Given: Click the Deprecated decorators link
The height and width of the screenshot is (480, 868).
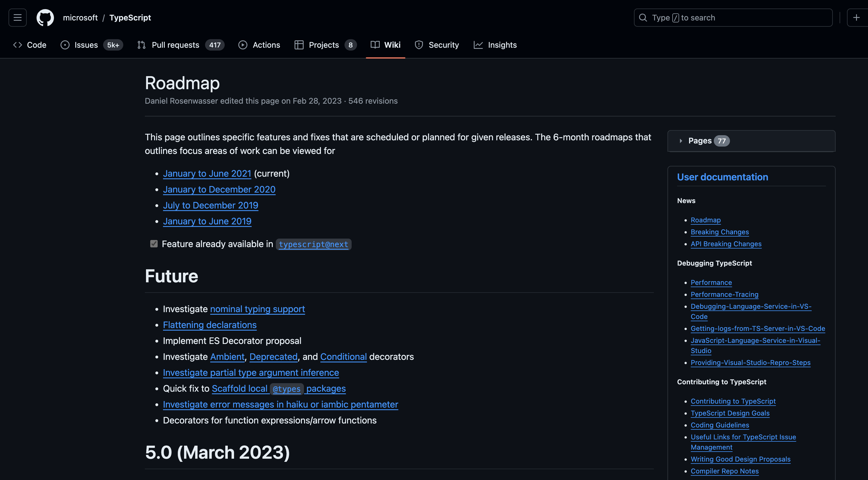Looking at the screenshot, I should pos(273,357).
